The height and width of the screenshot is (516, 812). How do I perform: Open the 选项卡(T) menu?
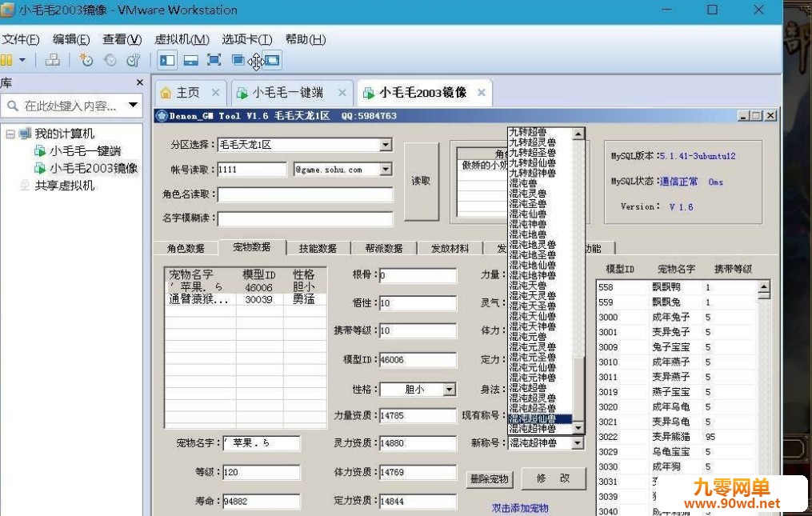247,39
